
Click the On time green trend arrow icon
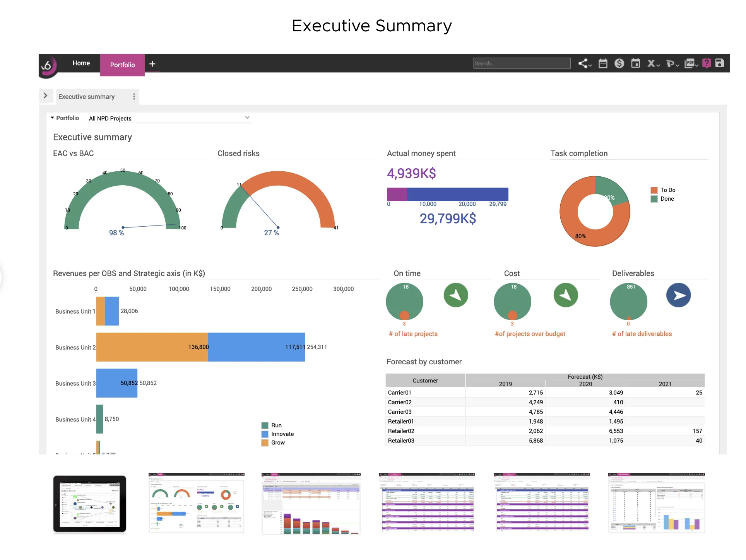tap(456, 295)
